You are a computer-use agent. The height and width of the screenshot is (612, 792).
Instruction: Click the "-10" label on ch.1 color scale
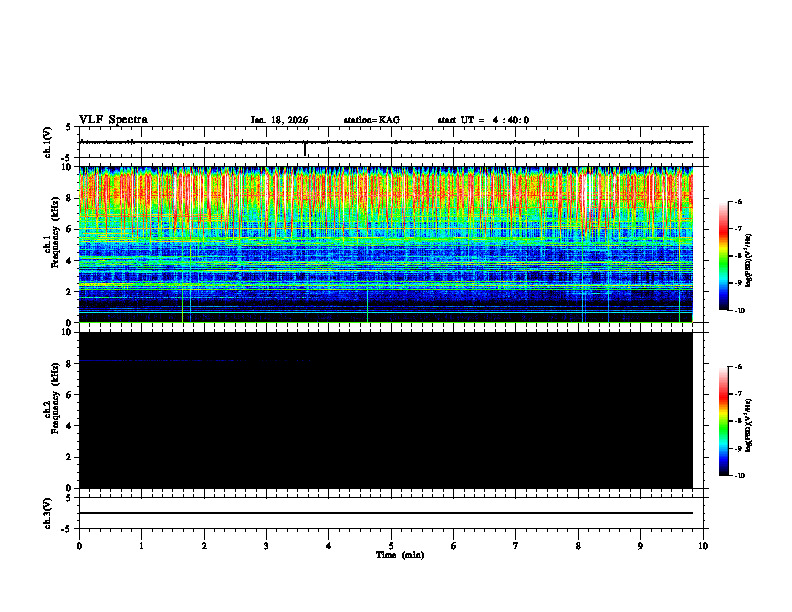739,311
